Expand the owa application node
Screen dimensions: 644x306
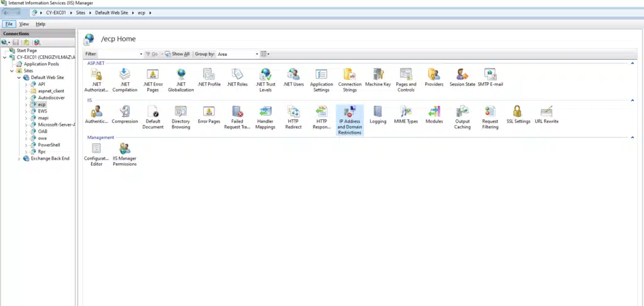pos(26,138)
